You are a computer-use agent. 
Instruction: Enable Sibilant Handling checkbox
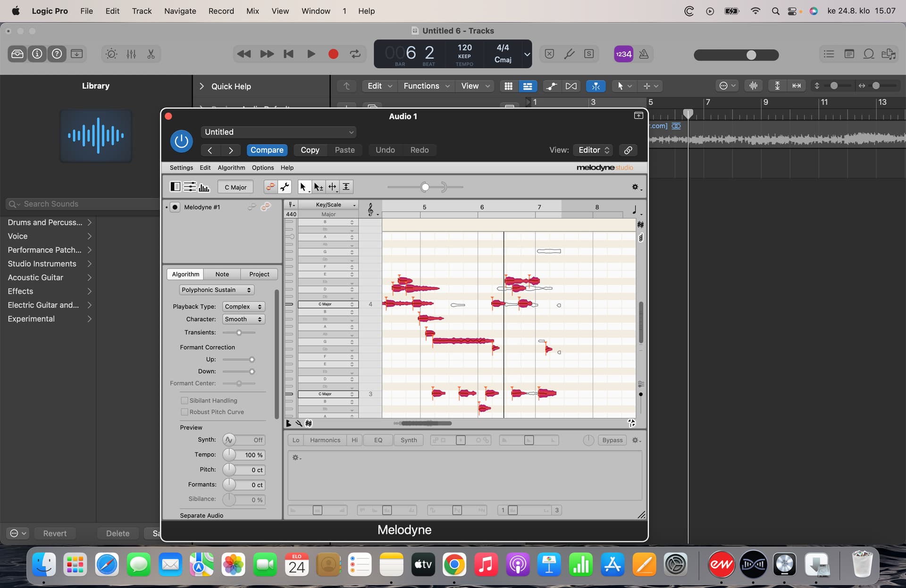tap(185, 400)
